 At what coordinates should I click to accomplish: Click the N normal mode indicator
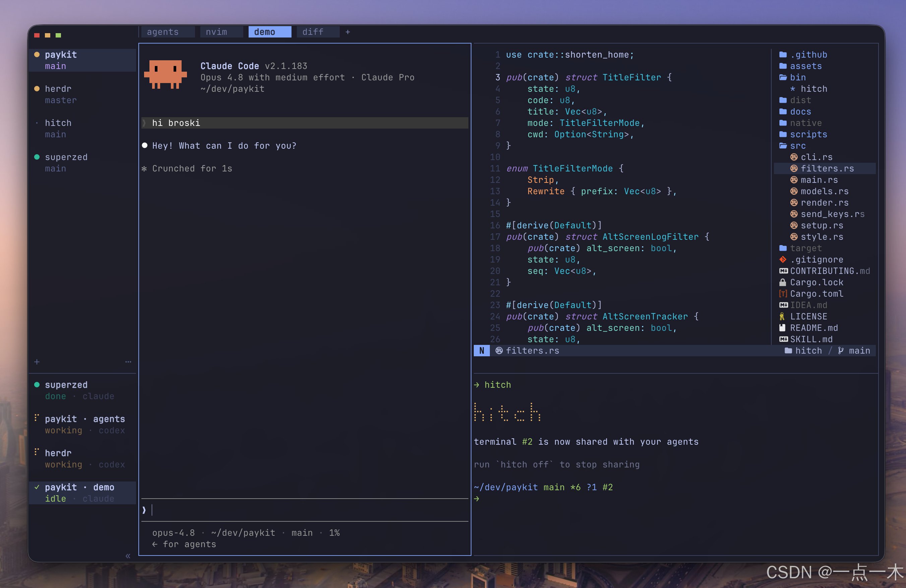point(482,351)
